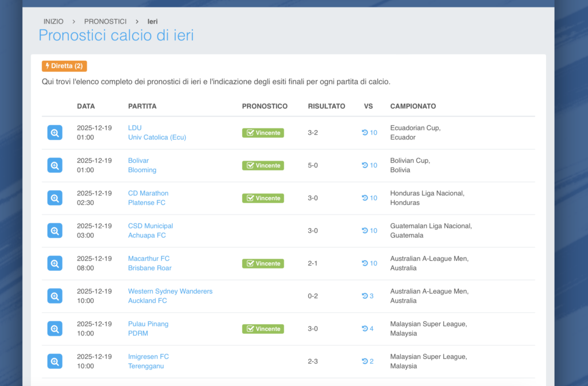Open the Terengganu team link
The height and width of the screenshot is (386, 588).
coord(146,366)
